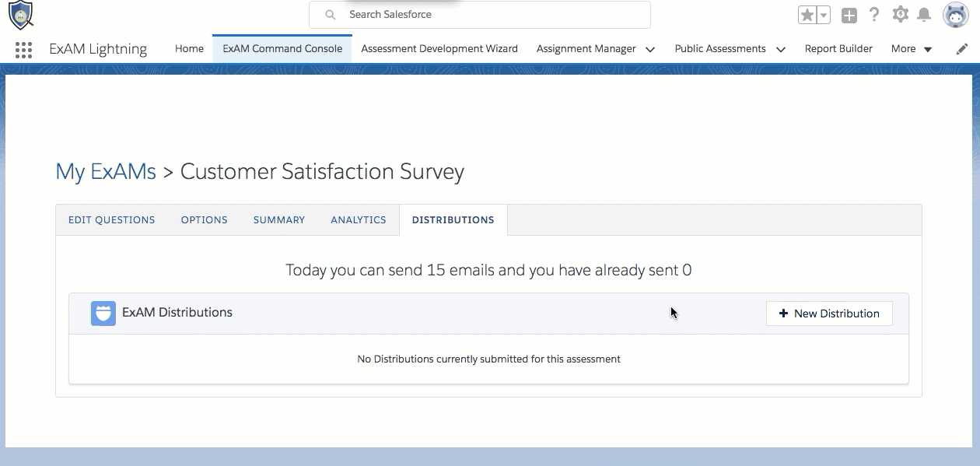Click the Customer Satisfaction Survey title

(322, 171)
